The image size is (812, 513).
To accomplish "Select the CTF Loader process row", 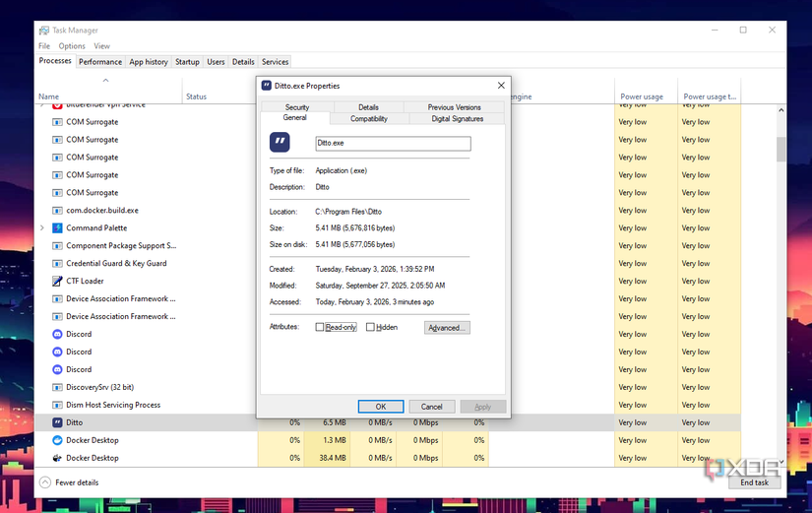I will click(389, 281).
